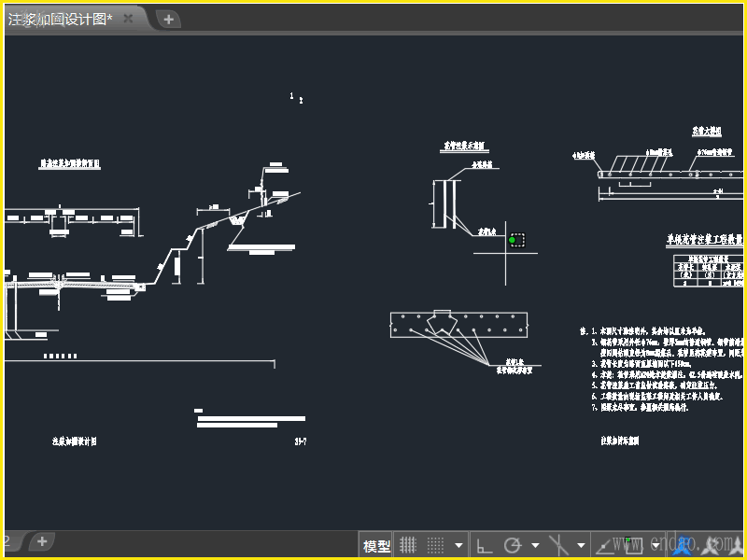The height and width of the screenshot is (560, 747).
Task: Add a new layout tab at bottom
Action: coord(42,541)
